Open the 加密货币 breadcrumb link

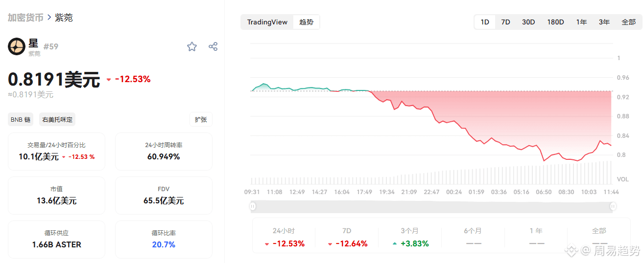(x=25, y=18)
